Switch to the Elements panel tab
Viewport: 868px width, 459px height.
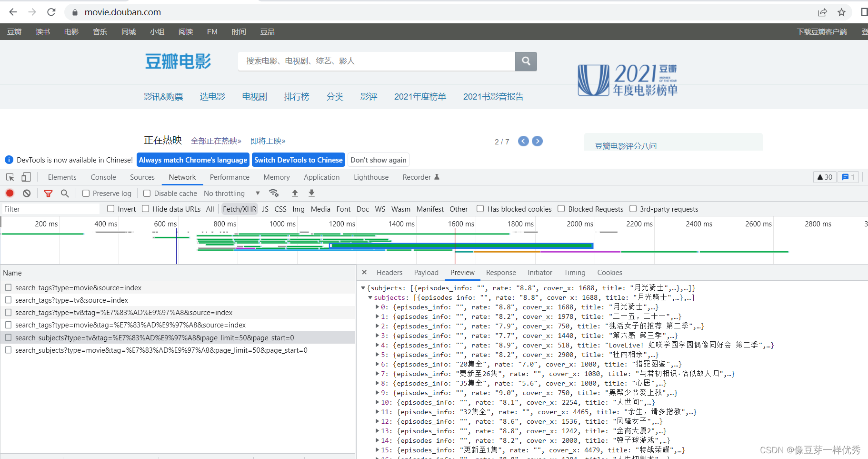(x=62, y=177)
